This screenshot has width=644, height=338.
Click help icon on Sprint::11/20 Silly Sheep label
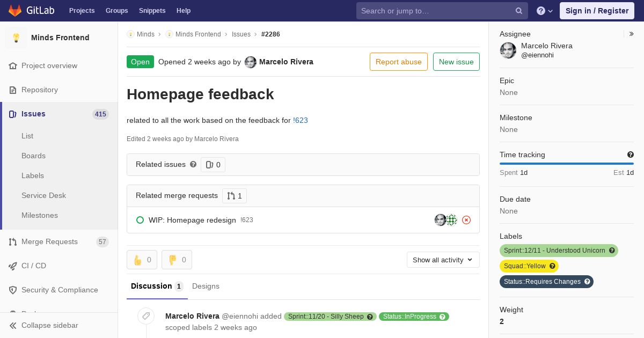click(x=370, y=317)
